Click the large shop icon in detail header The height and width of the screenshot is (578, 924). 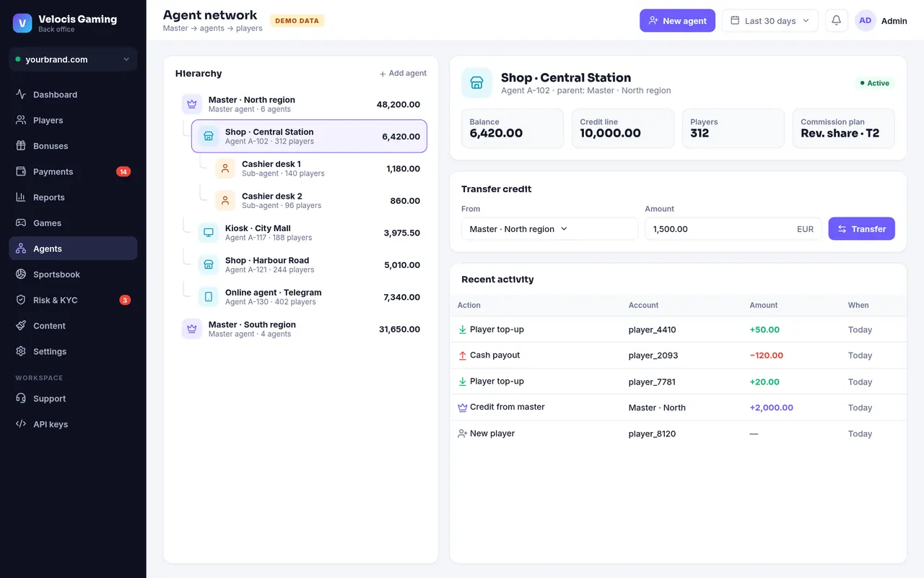[x=476, y=83]
